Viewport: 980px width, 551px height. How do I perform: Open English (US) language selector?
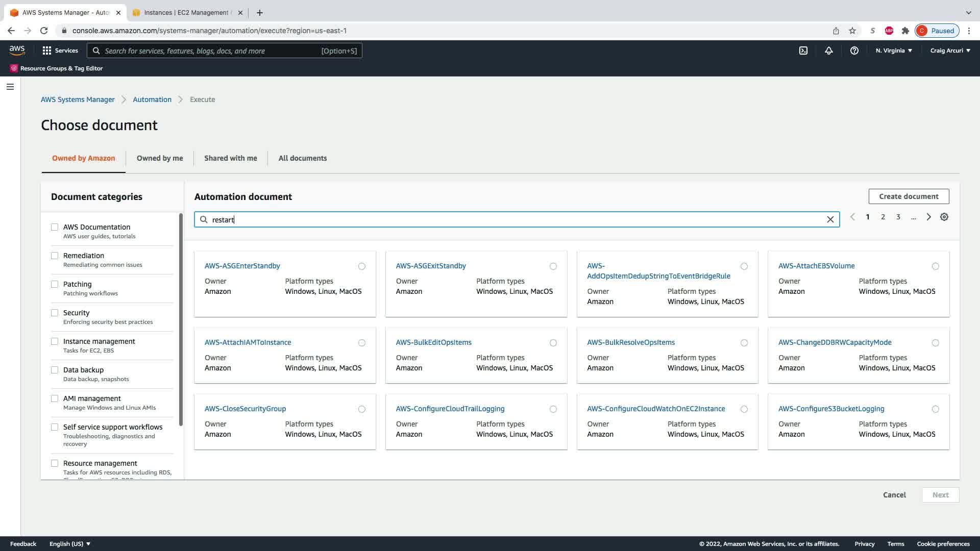pos(70,544)
